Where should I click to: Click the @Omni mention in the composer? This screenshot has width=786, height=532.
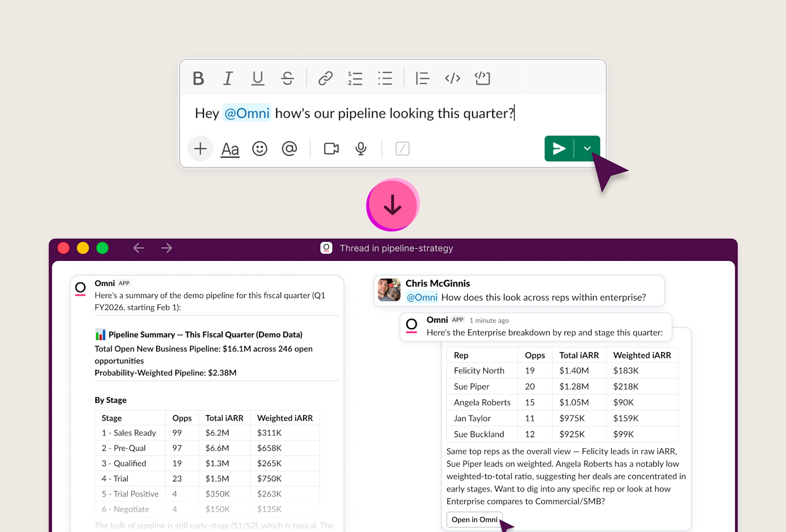click(x=247, y=113)
